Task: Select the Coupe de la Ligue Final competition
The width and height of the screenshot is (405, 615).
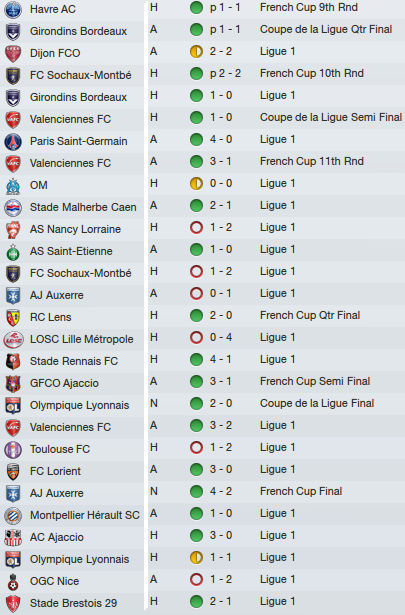Action: point(317,403)
